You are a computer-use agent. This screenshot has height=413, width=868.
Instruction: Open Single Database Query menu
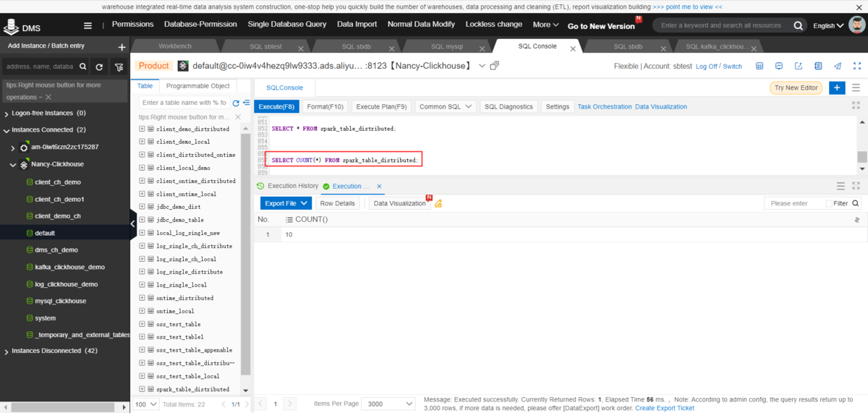click(x=287, y=24)
